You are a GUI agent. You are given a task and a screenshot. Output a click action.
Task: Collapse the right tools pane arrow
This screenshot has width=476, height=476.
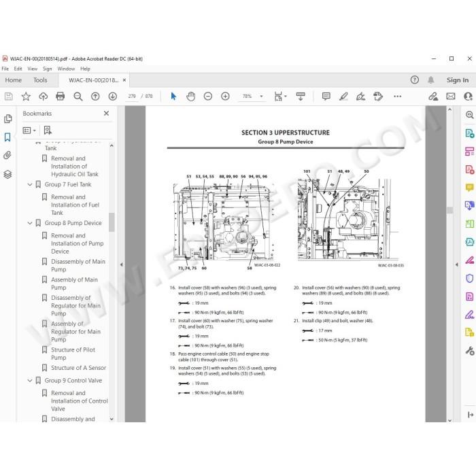pos(456,265)
